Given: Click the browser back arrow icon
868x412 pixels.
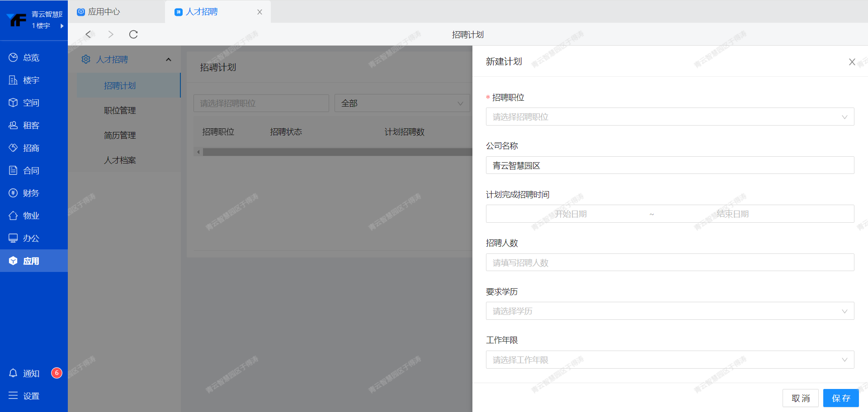Looking at the screenshot, I should (x=88, y=34).
